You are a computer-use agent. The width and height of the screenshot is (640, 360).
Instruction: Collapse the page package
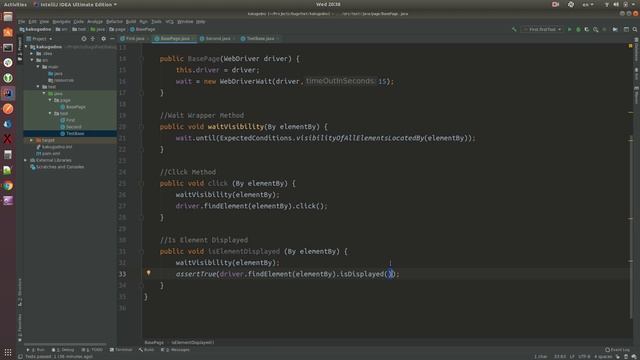[50, 100]
